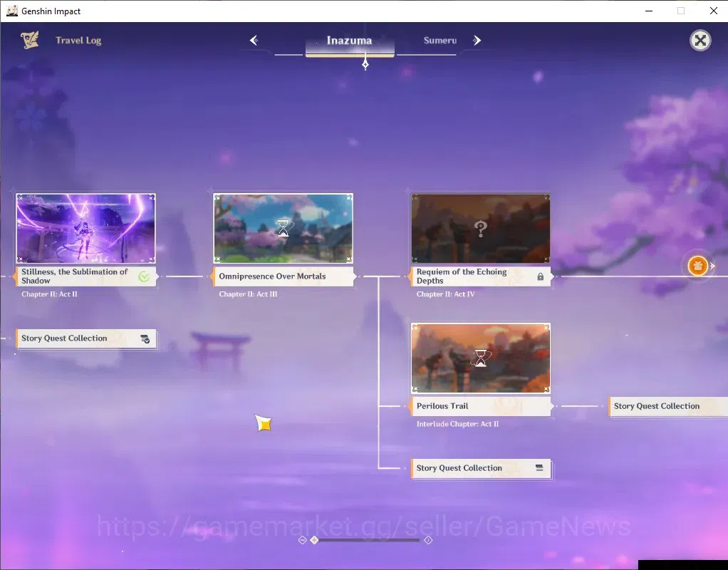Switch to the Sumeru tab
The width and height of the screenshot is (728, 570).
[440, 41]
